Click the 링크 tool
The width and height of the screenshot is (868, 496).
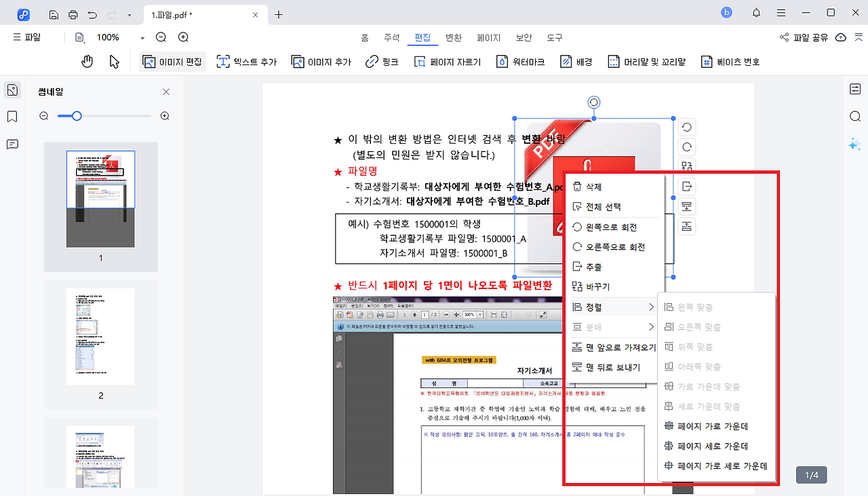click(x=382, y=62)
